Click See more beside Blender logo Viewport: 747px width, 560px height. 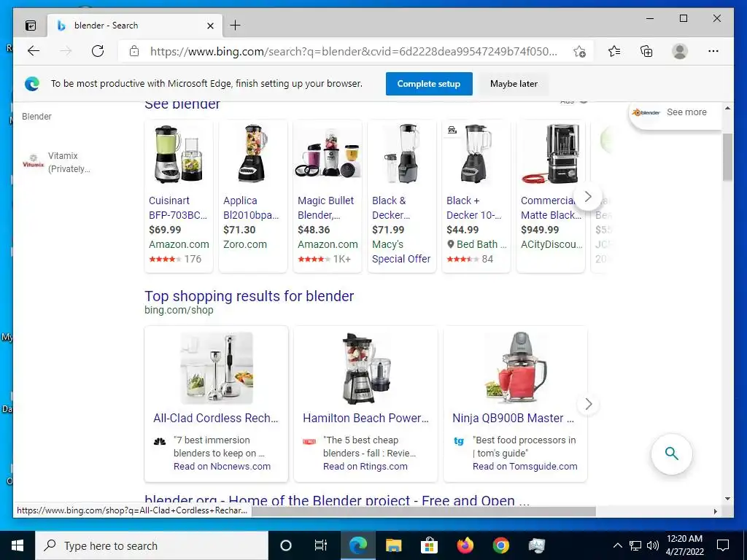(x=686, y=112)
